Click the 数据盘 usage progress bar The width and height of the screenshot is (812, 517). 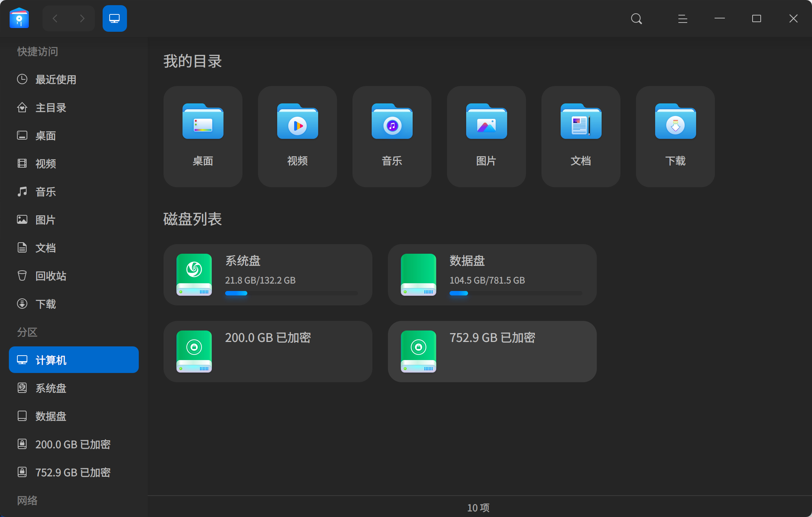[516, 293]
